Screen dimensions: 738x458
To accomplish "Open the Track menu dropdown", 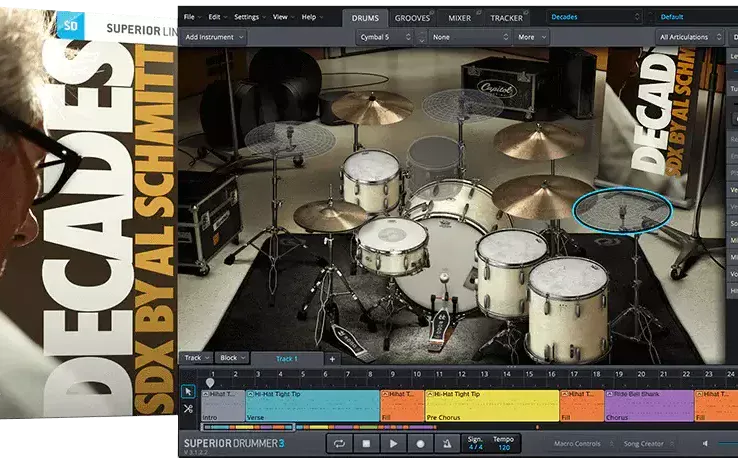I will (x=197, y=358).
